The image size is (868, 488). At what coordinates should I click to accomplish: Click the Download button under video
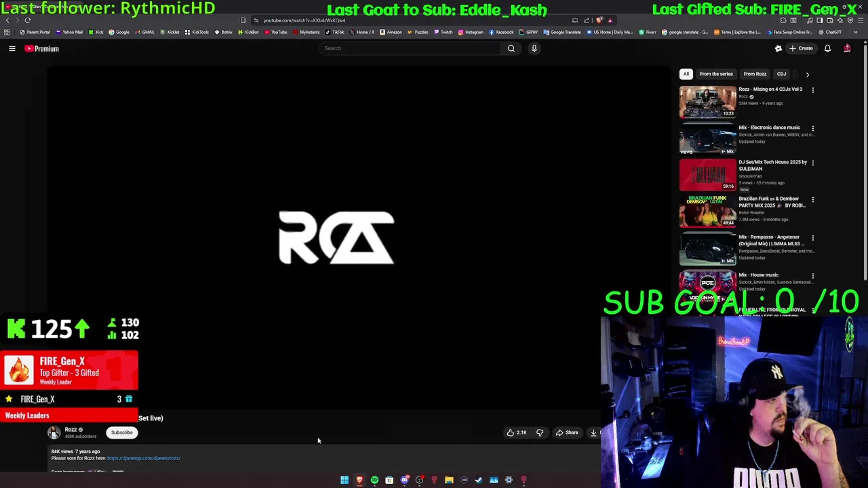tap(594, 432)
